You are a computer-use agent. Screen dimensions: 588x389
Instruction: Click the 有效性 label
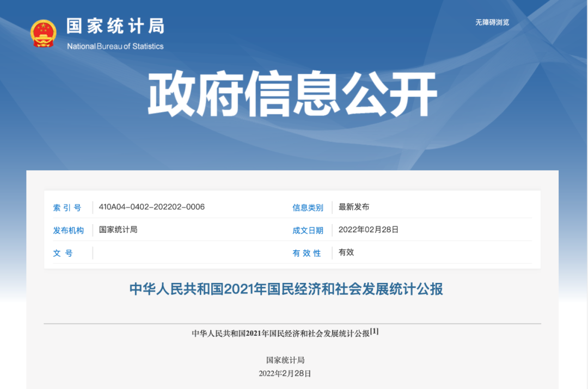tap(307, 254)
